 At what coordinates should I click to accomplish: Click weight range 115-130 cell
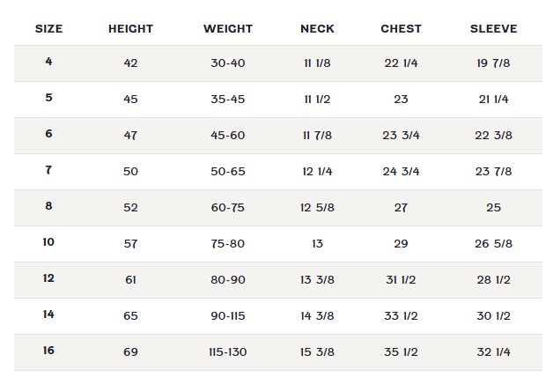tap(228, 352)
